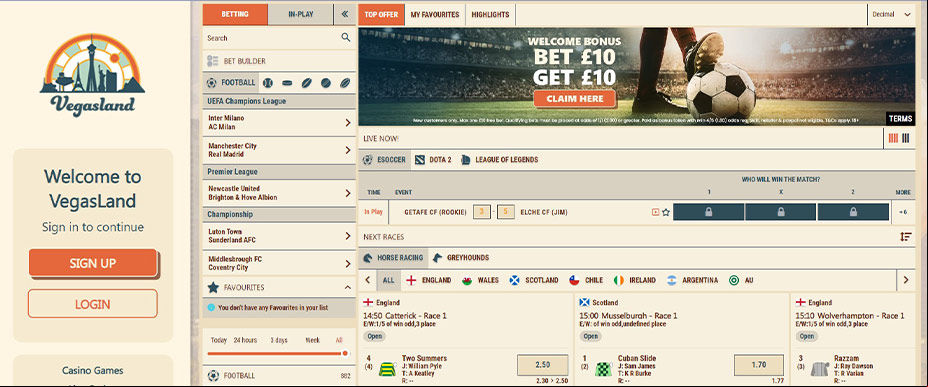Screen dimensions: 928x387
Task: Open live stream icon for Getafe match
Action: pyautogui.click(x=655, y=212)
